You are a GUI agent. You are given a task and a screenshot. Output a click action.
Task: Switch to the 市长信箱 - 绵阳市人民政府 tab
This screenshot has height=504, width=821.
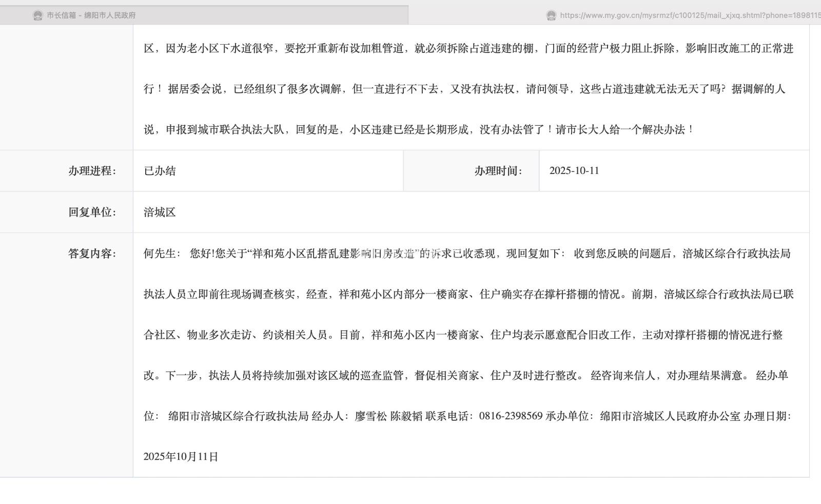91,15
